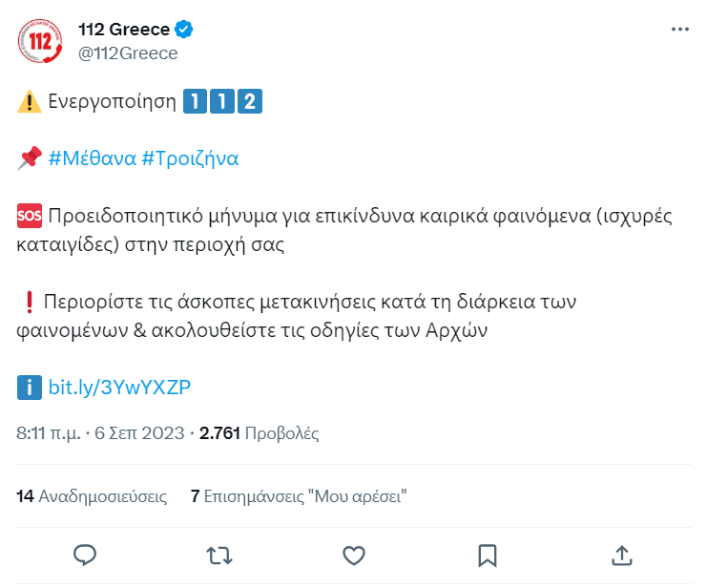Open the #Τροιζήνα hashtag

[190, 158]
